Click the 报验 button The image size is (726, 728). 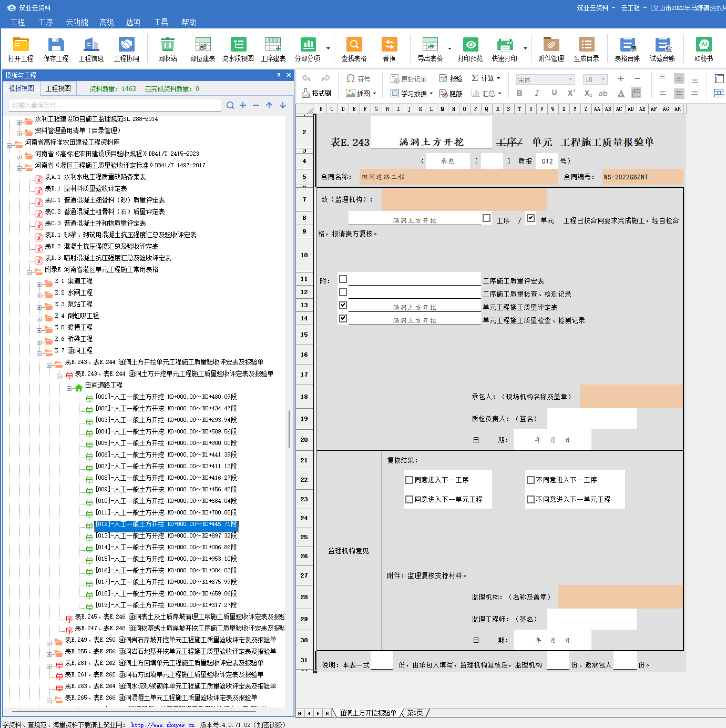point(451,78)
